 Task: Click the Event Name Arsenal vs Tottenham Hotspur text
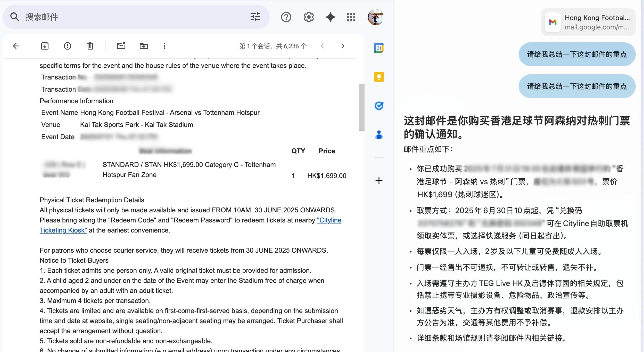click(170, 113)
